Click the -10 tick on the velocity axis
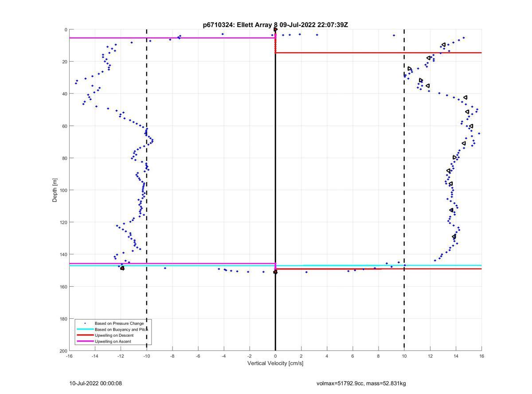 click(x=146, y=356)
